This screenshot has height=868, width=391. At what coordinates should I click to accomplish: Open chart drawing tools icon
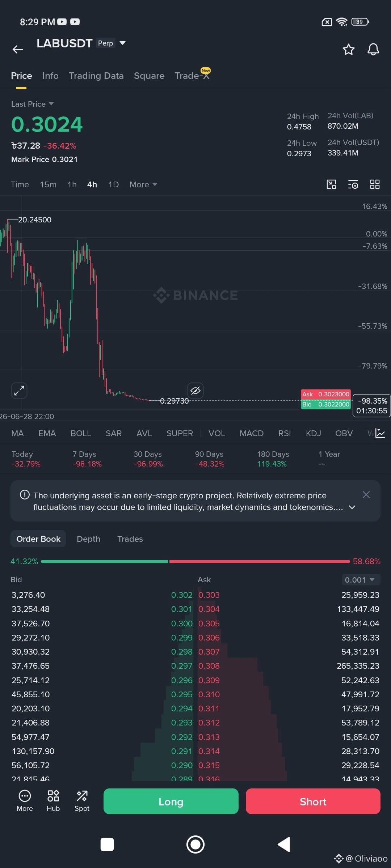pyautogui.click(x=331, y=184)
